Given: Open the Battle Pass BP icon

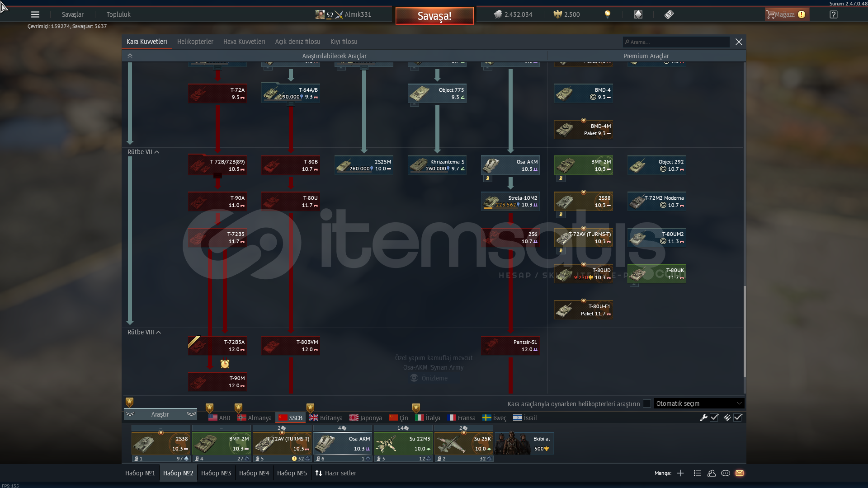Looking at the screenshot, I should (669, 14).
